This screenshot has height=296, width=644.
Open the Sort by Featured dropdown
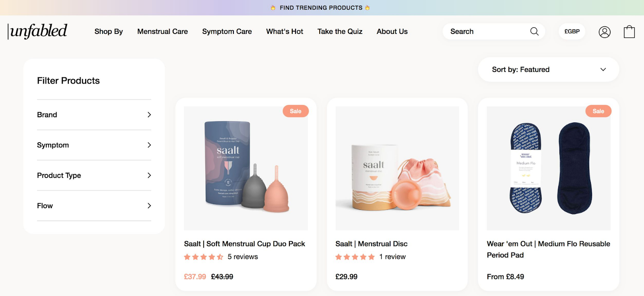point(548,69)
